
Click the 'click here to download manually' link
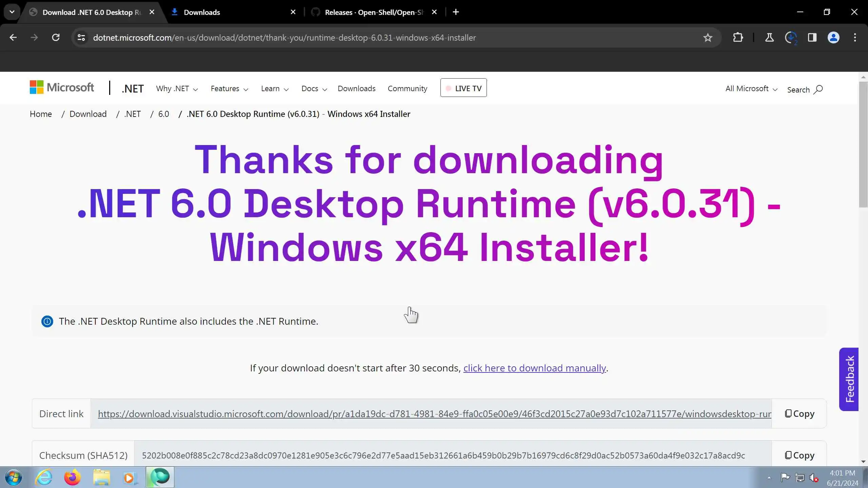pyautogui.click(x=534, y=368)
